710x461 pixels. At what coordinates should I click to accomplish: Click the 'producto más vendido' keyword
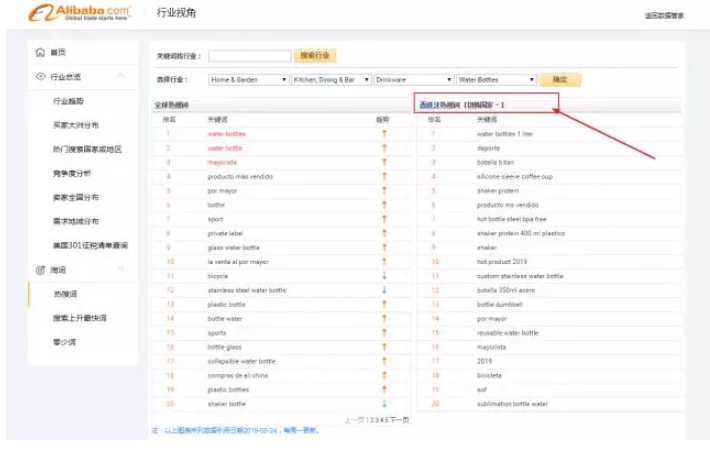[240, 177]
